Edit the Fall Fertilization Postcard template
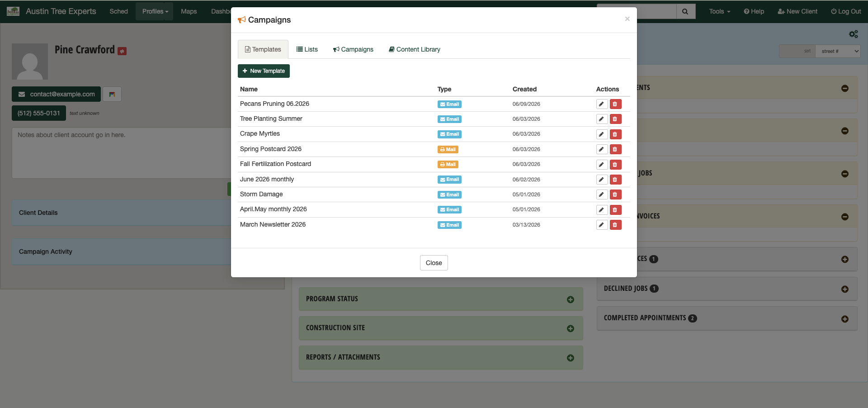The height and width of the screenshot is (408, 868). click(602, 165)
